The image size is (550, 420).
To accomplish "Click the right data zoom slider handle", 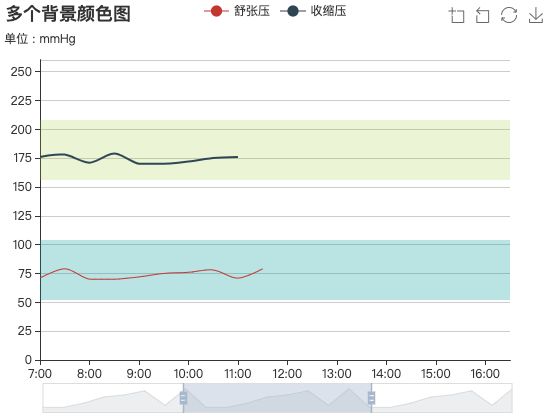I will tap(371, 398).
